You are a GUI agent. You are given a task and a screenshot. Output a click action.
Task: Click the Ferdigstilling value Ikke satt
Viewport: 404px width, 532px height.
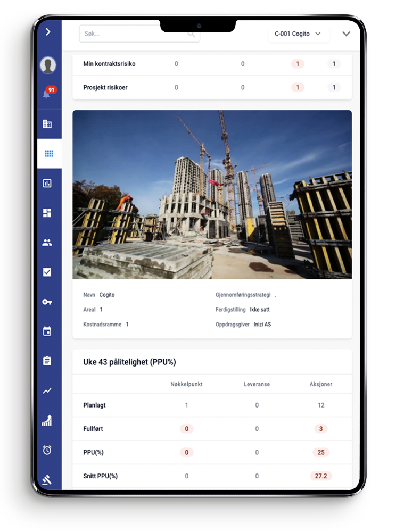pyautogui.click(x=260, y=310)
